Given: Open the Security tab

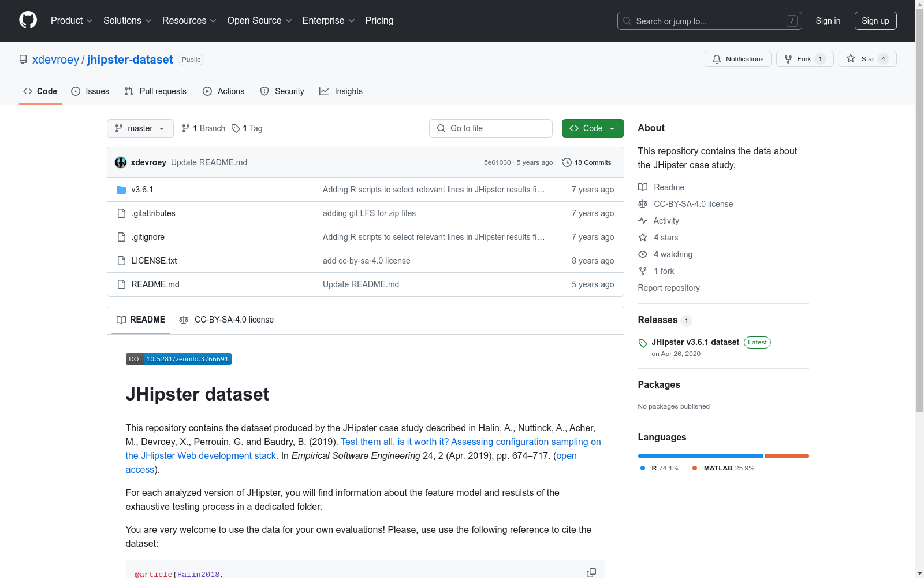Looking at the screenshot, I should [x=282, y=91].
